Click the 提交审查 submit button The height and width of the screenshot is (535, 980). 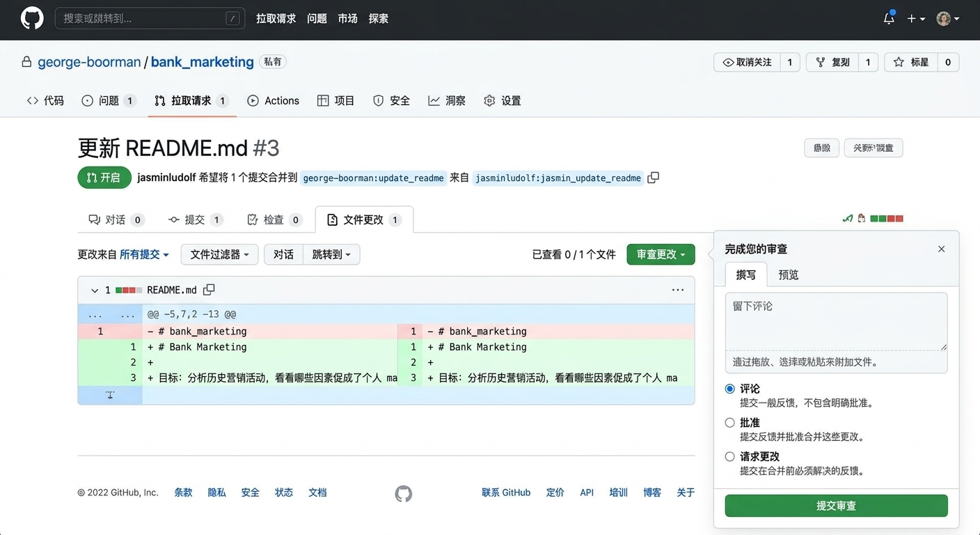point(836,506)
